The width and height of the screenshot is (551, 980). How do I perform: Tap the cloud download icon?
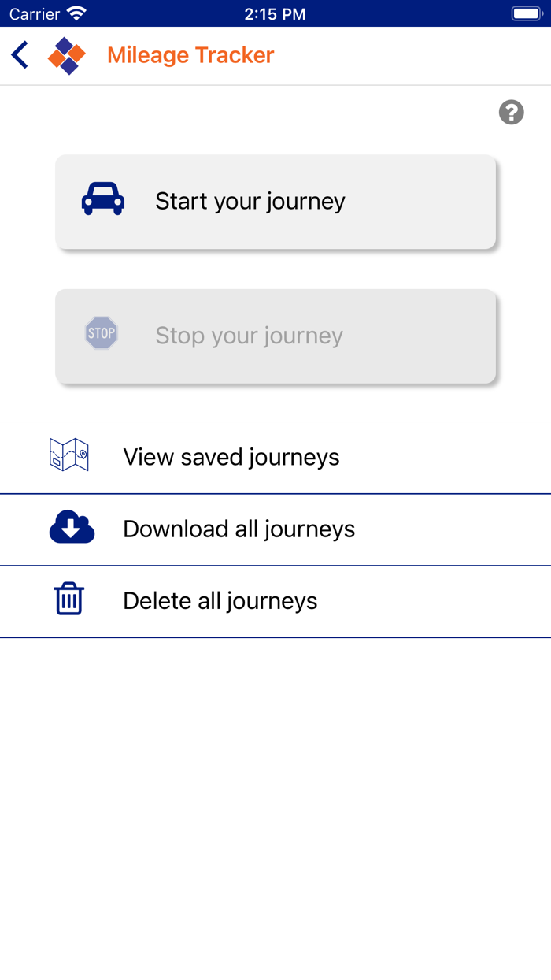point(72,527)
